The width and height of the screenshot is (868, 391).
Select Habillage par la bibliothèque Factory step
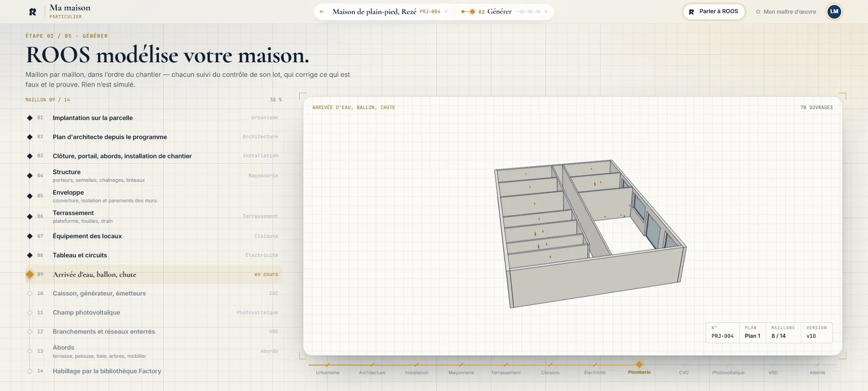(153, 371)
